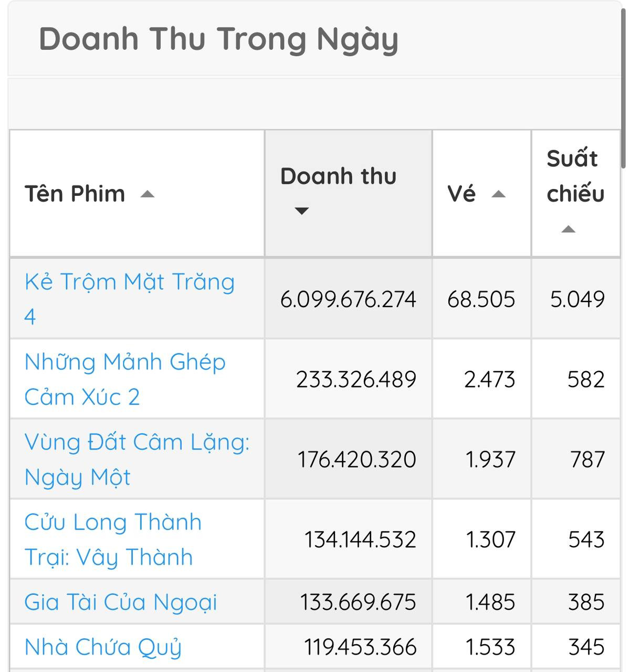Open Cửu Long Thành Trại: Vây Thành

113,539
